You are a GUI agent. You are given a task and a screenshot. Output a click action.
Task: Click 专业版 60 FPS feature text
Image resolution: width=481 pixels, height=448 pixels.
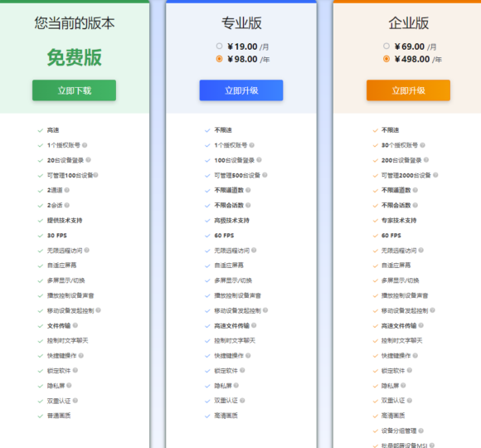[x=224, y=236]
